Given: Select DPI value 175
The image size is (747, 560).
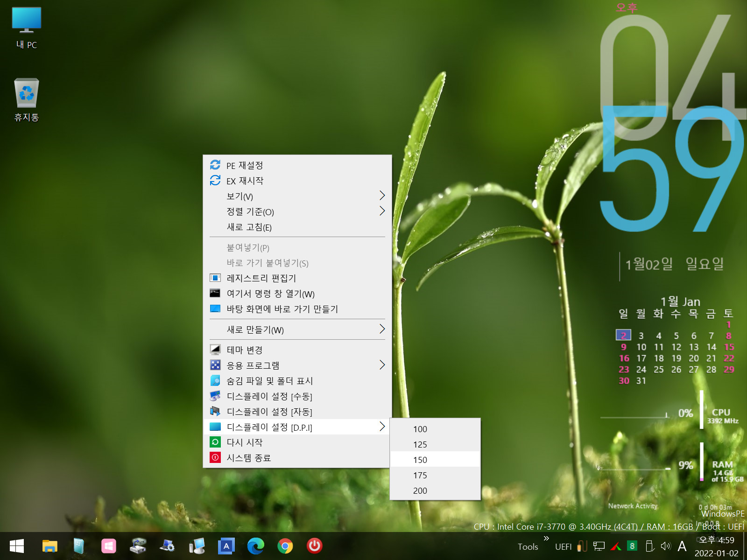Looking at the screenshot, I should coord(435,475).
